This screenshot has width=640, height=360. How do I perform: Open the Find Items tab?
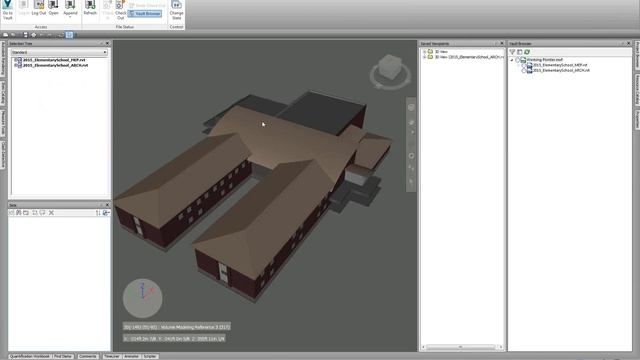tap(63, 356)
